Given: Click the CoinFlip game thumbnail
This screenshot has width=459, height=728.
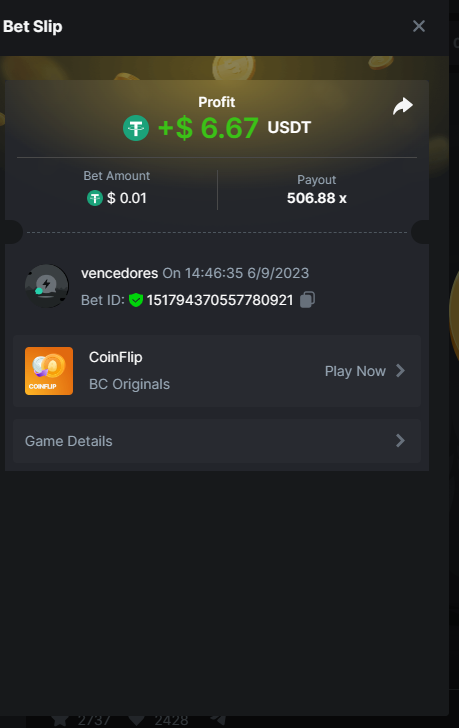Looking at the screenshot, I should click(x=49, y=371).
